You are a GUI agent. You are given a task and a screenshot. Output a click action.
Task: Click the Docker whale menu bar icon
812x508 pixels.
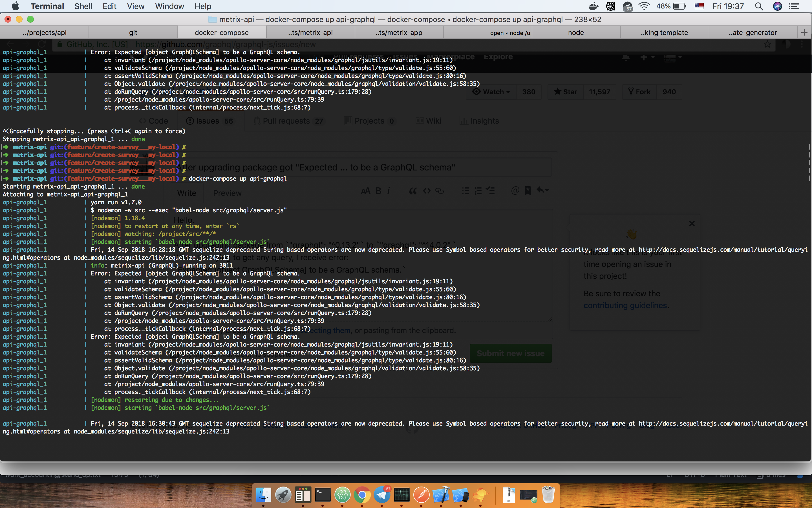point(593,6)
